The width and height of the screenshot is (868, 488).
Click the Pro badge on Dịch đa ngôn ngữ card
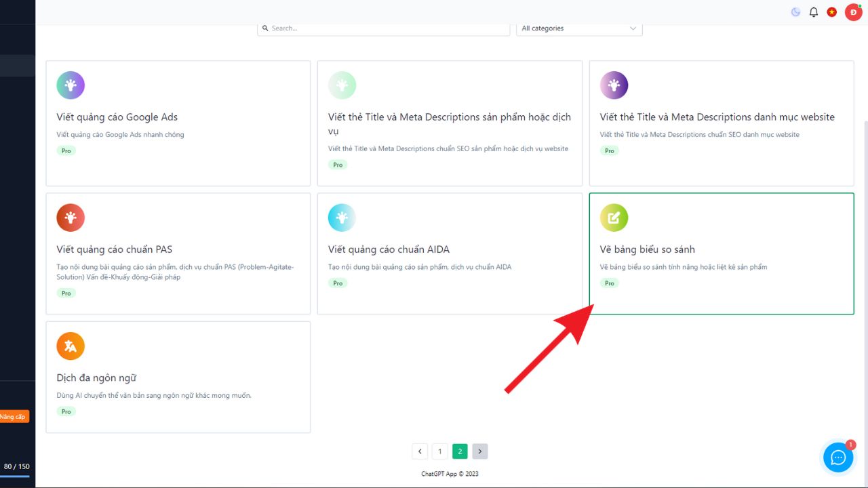point(66,411)
